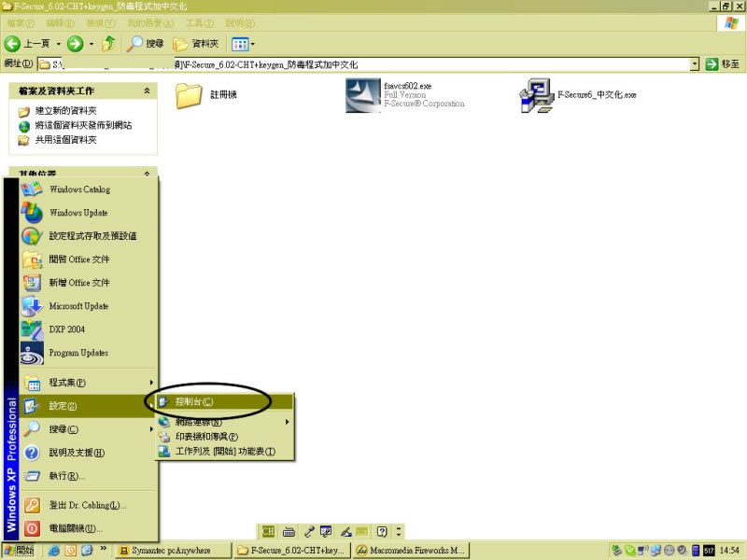Click the language bar microphone icon
The height and width of the screenshot is (560, 747).
(x=309, y=531)
